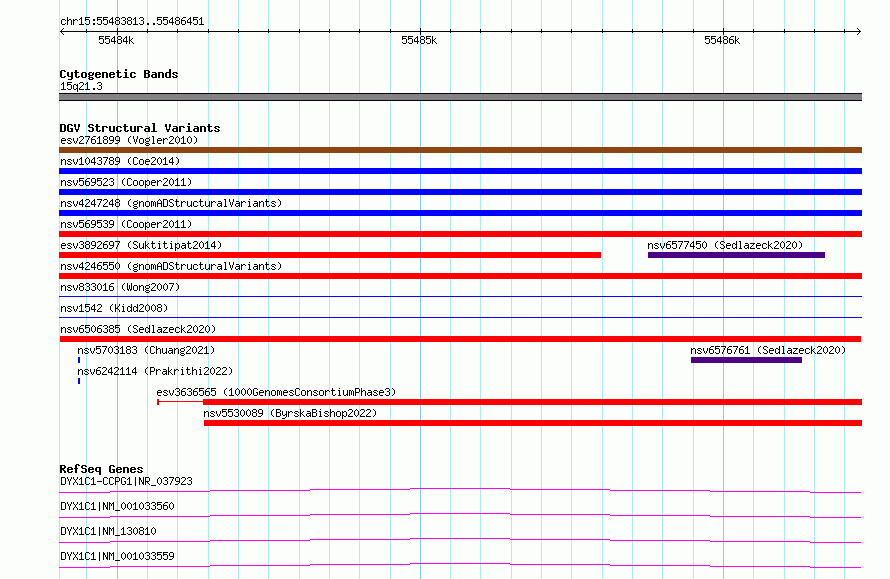The height and width of the screenshot is (579, 890).
Task: Click the nsv569539 red variant bar
Action: pyautogui.click(x=460, y=234)
